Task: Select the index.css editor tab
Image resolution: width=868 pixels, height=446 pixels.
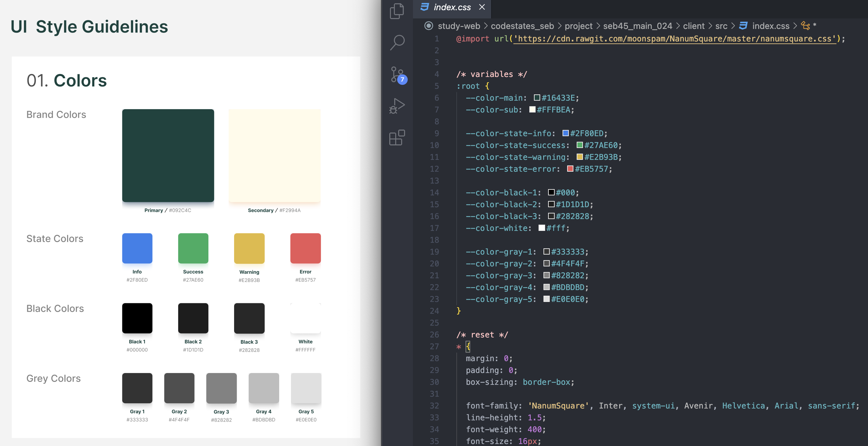Action: pos(452,9)
